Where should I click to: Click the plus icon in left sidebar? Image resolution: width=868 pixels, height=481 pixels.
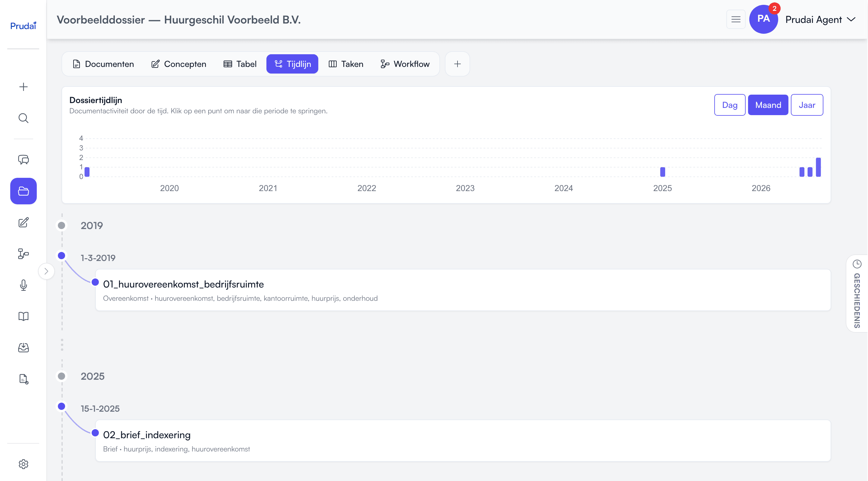(23, 87)
